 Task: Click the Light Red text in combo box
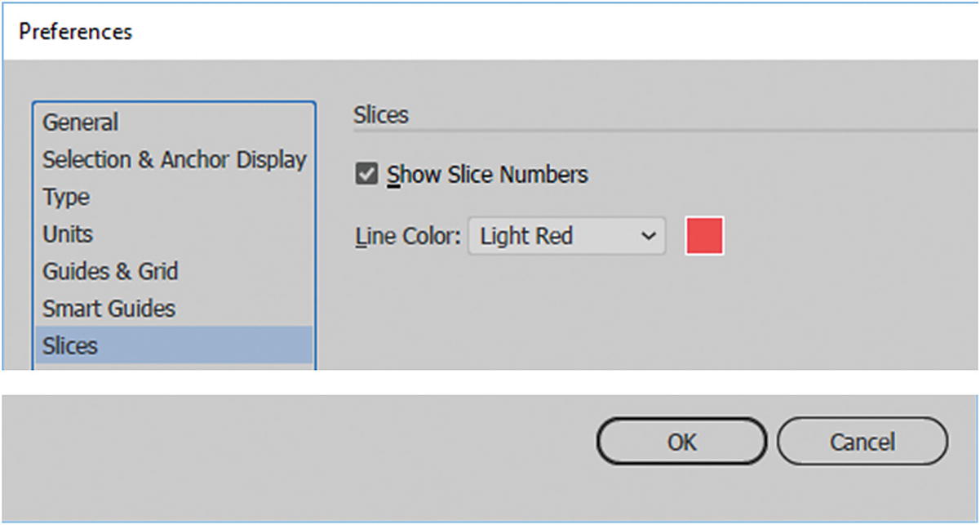[526, 237]
